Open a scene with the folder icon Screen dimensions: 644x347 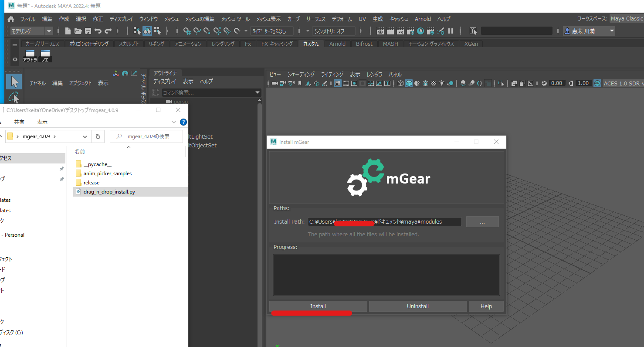(78, 31)
